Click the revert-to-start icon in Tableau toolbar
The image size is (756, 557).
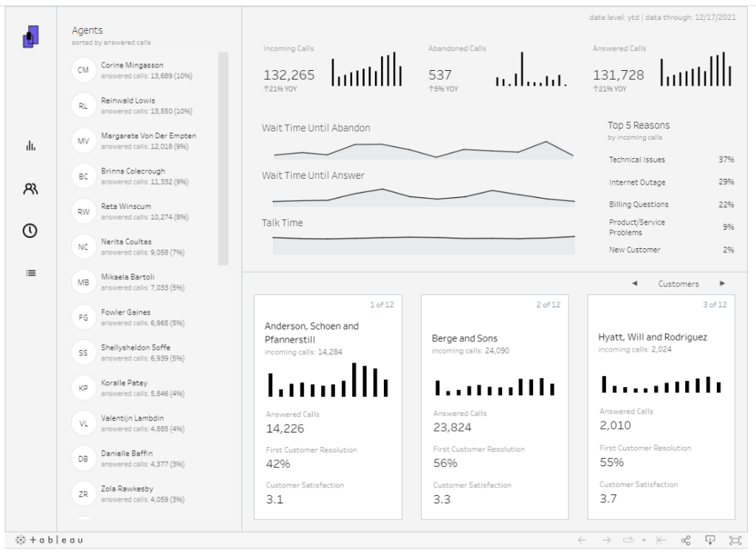coord(661,540)
